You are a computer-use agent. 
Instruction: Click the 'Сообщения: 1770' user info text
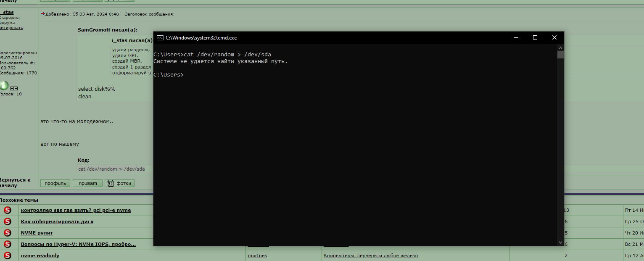(x=18, y=73)
